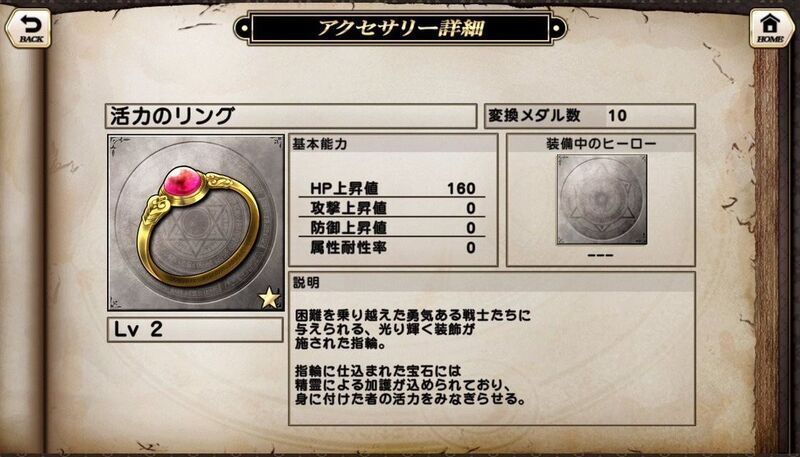800x457 pixels.
Task: Select the 活力のリング name field
Action: pos(291,116)
